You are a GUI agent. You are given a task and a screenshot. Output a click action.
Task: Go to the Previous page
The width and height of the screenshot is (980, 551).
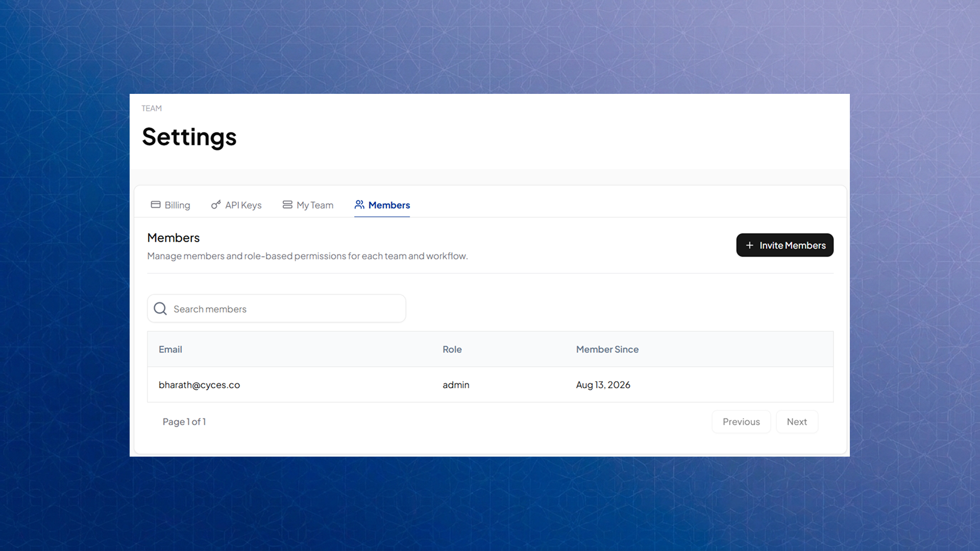tap(741, 422)
